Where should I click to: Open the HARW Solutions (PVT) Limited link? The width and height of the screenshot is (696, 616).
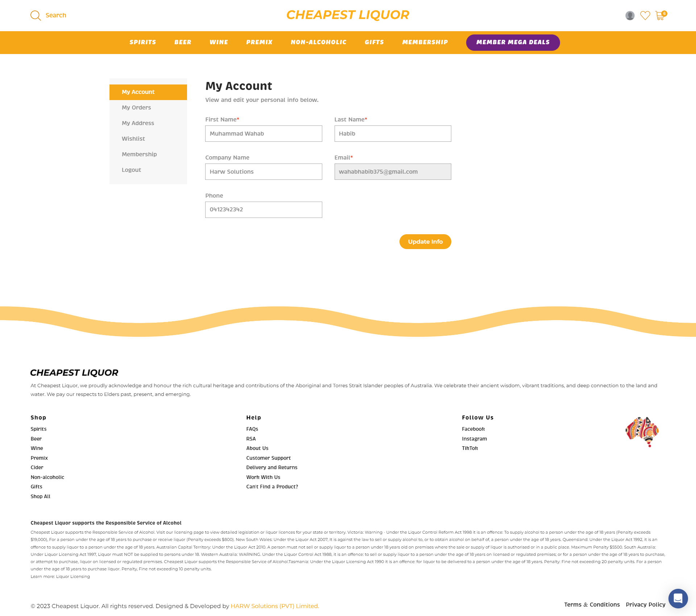(x=275, y=606)
